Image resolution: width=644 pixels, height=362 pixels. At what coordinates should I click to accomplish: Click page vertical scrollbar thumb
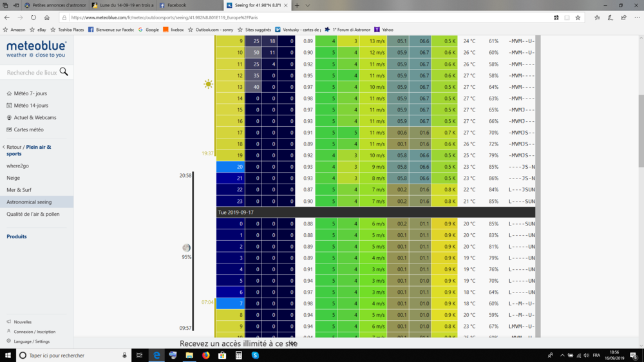[641, 131]
